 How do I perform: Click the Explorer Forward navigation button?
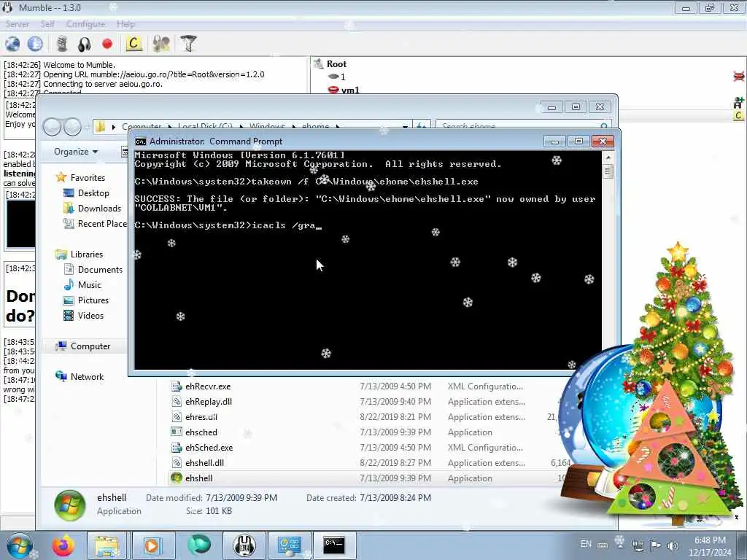pos(72,127)
